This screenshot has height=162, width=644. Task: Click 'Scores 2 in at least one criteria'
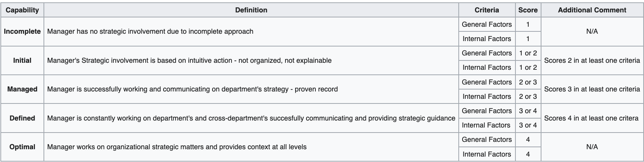point(592,60)
